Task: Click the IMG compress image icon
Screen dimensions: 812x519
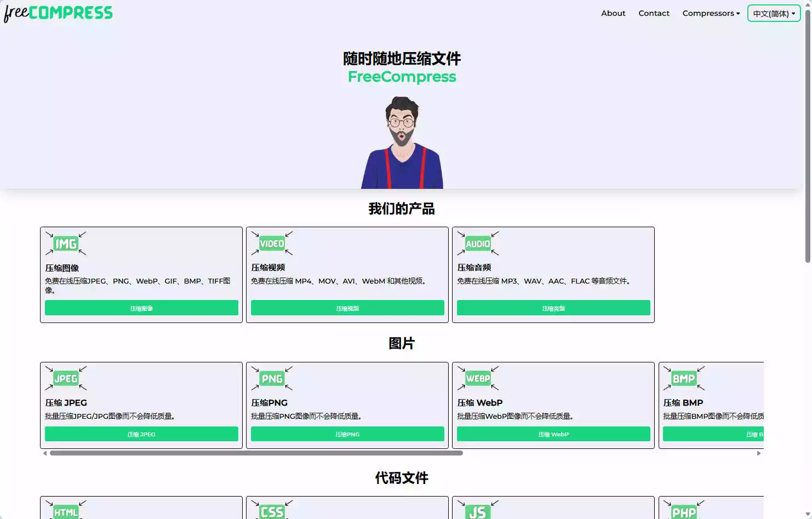Action: (x=65, y=244)
